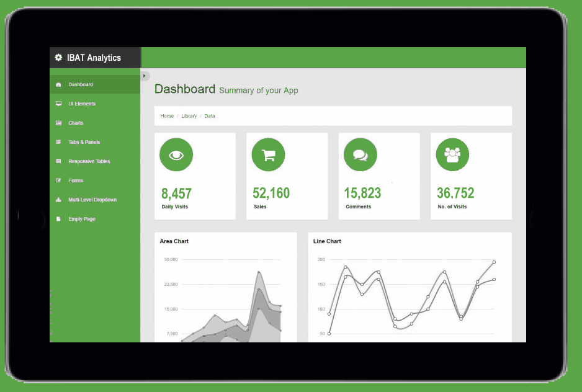
Task: Click the 100 axis label on Line Chart
Action: tap(321, 309)
